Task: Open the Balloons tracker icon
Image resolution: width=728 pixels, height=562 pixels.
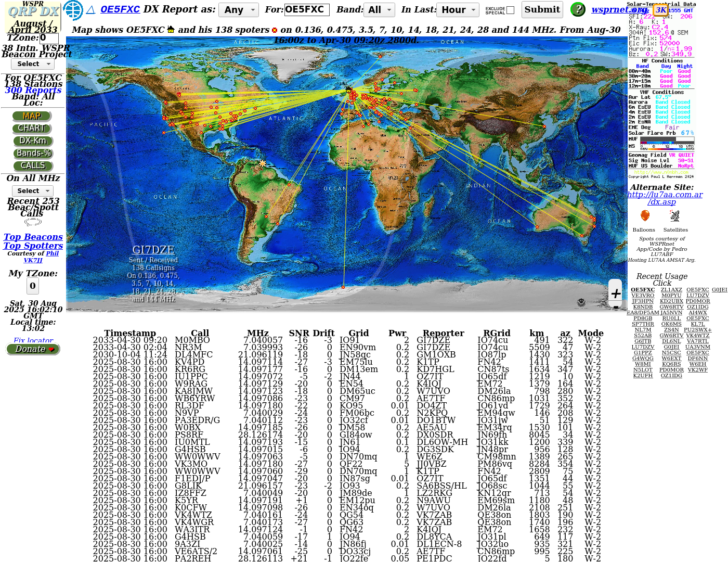Action: [x=645, y=216]
